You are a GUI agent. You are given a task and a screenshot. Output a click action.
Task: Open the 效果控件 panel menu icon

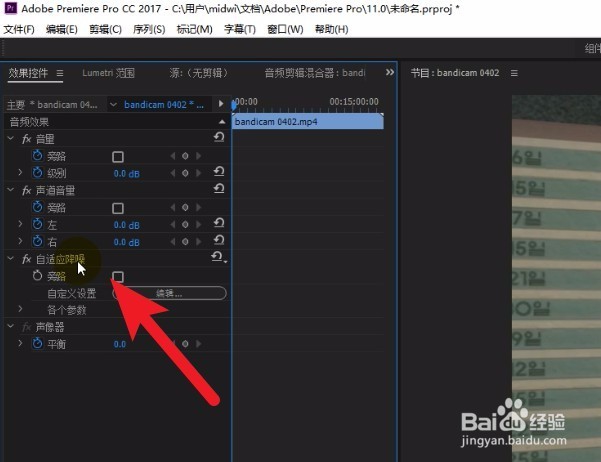pyautogui.click(x=60, y=73)
